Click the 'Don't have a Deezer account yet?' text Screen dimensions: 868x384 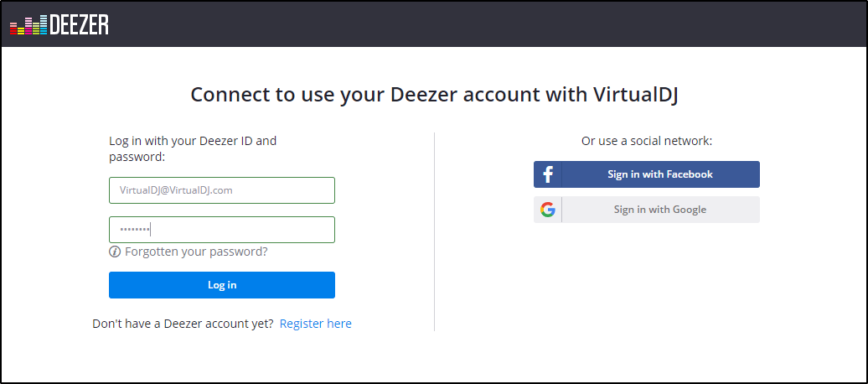click(x=183, y=324)
